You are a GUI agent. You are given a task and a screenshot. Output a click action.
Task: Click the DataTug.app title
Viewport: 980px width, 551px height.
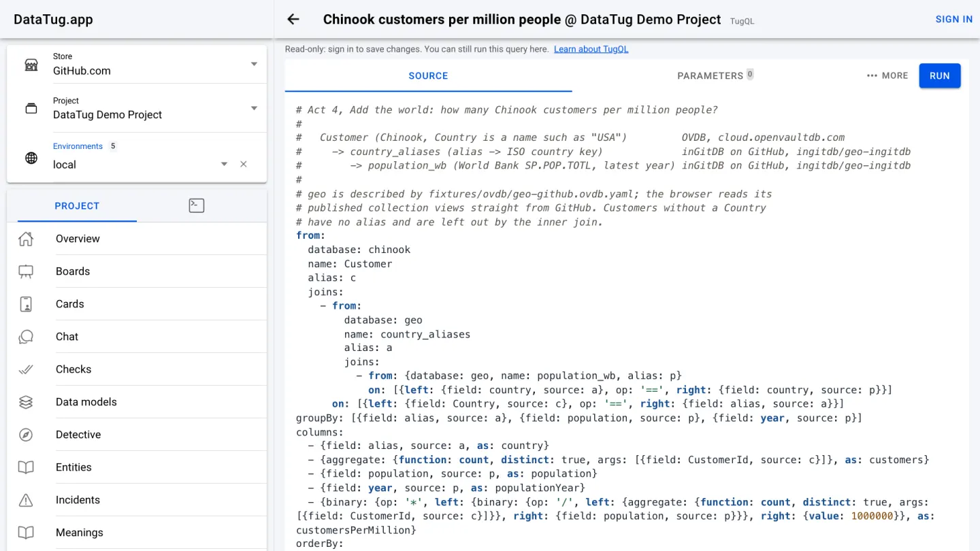click(x=53, y=19)
